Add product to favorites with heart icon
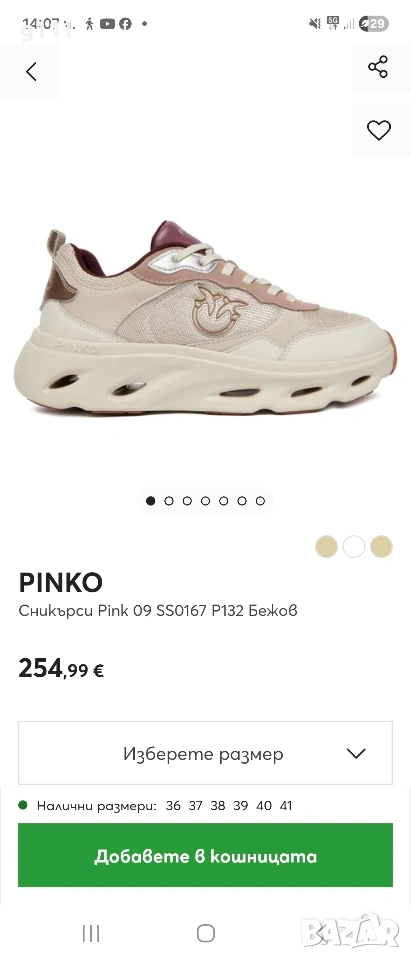411x960 pixels. pyautogui.click(x=379, y=130)
